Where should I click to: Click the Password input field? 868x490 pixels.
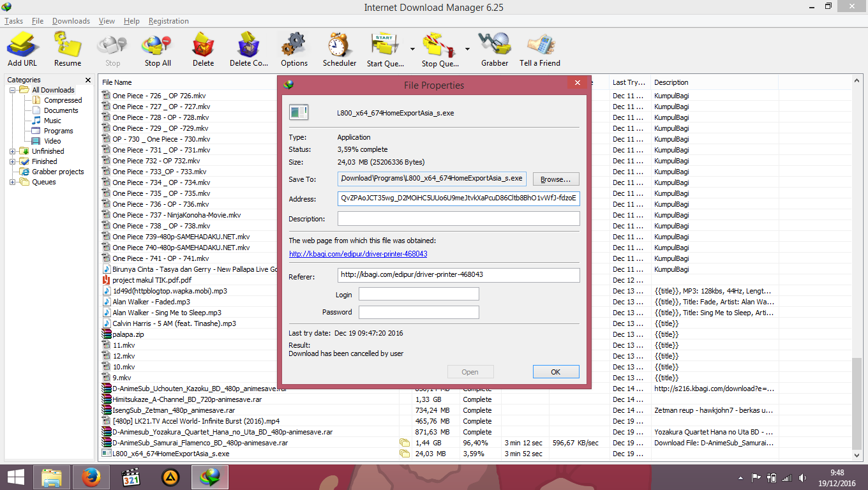[419, 313]
